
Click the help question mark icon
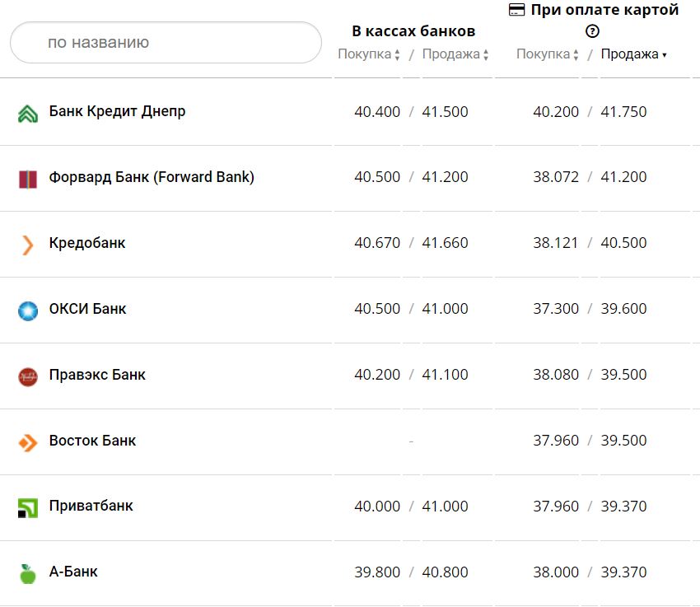click(592, 32)
